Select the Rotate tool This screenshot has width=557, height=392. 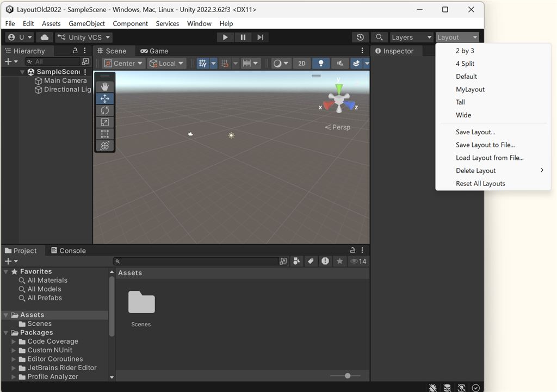tap(105, 110)
